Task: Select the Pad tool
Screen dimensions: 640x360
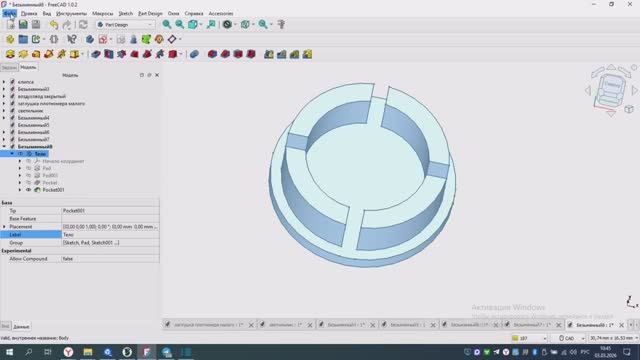Action: pos(10,54)
